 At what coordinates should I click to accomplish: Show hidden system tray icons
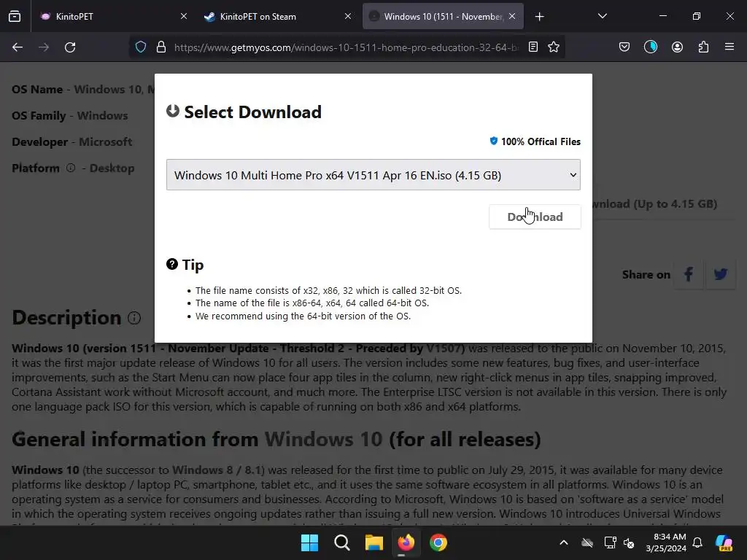pos(564,542)
